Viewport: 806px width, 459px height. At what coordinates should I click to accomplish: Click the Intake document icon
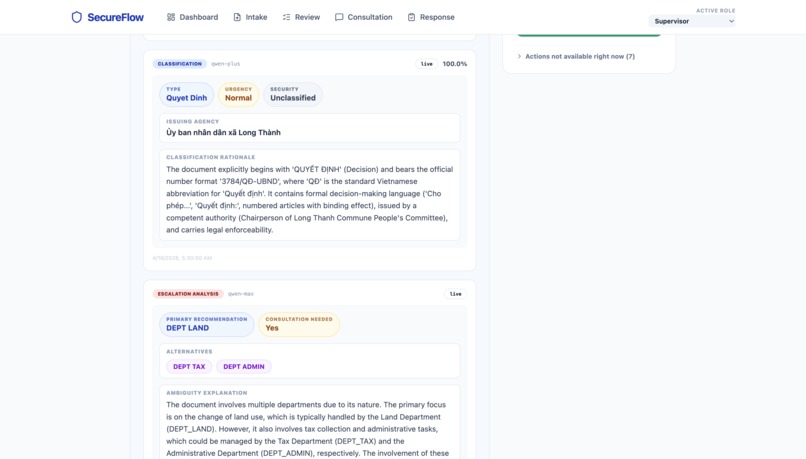tap(237, 17)
